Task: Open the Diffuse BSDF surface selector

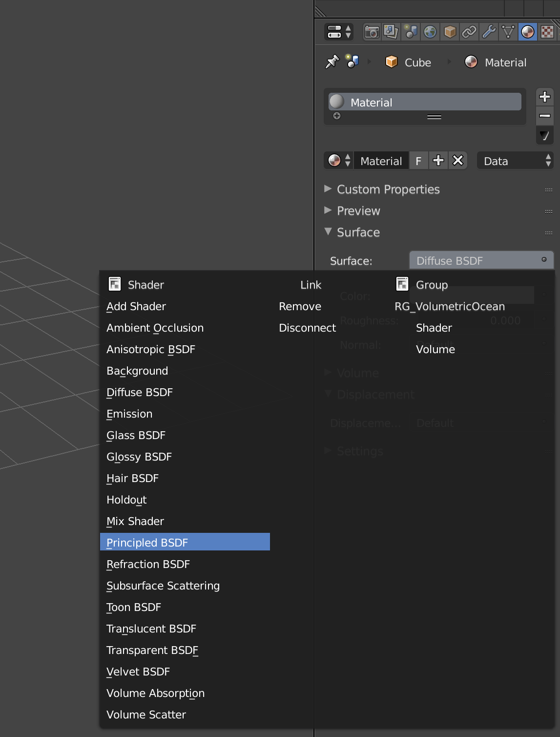Action: point(481,260)
